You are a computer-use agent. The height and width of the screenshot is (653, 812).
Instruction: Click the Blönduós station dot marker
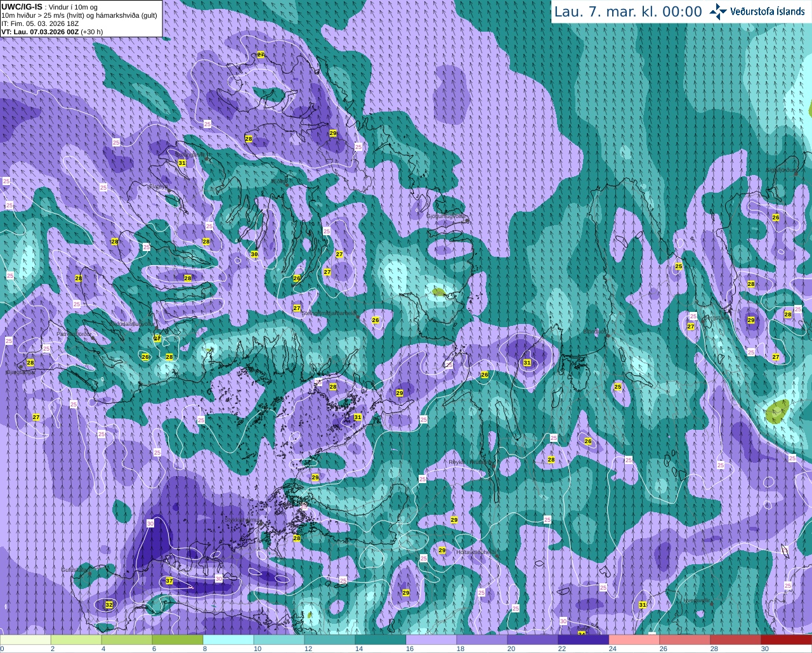coord(608,335)
